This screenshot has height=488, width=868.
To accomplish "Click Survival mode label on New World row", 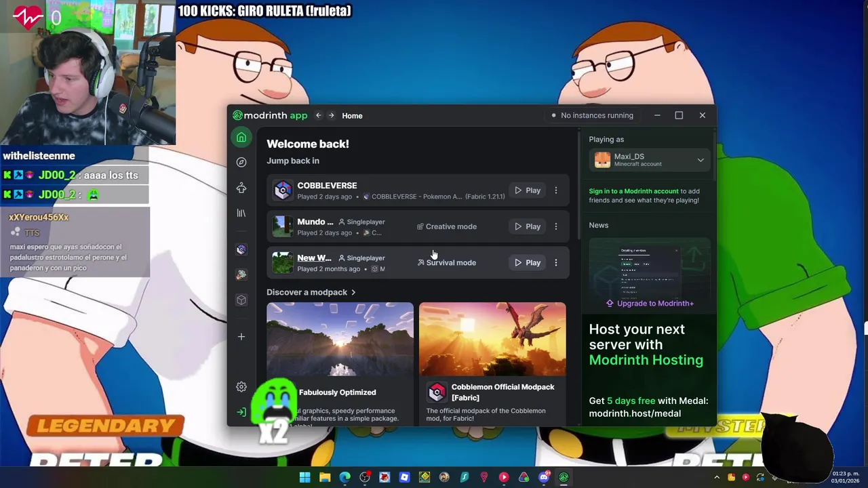I will click(x=447, y=262).
